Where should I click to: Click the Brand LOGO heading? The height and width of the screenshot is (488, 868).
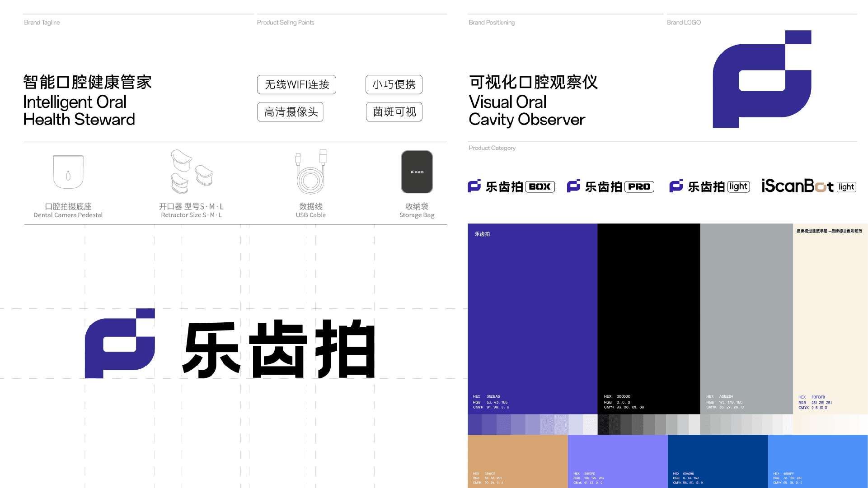(x=684, y=22)
